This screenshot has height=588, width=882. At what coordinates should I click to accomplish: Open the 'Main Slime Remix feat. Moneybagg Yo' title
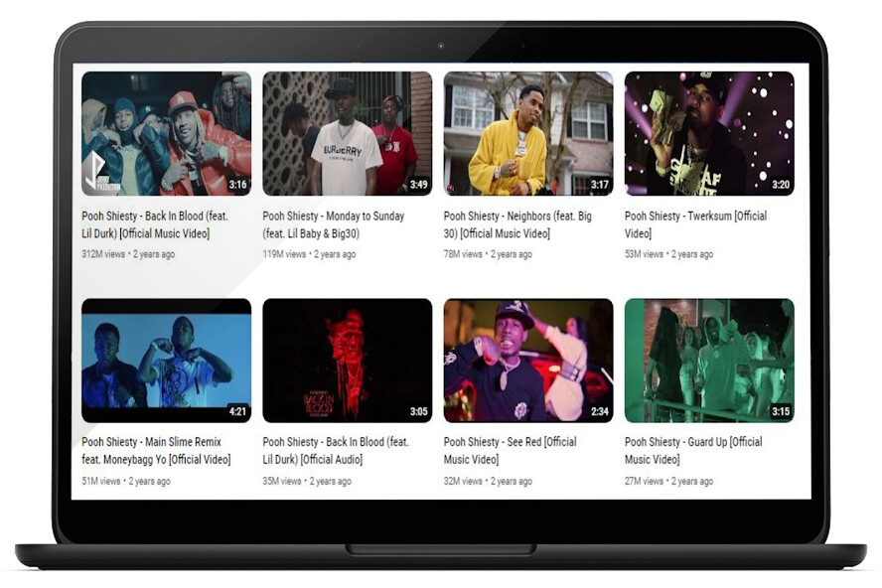click(156, 451)
